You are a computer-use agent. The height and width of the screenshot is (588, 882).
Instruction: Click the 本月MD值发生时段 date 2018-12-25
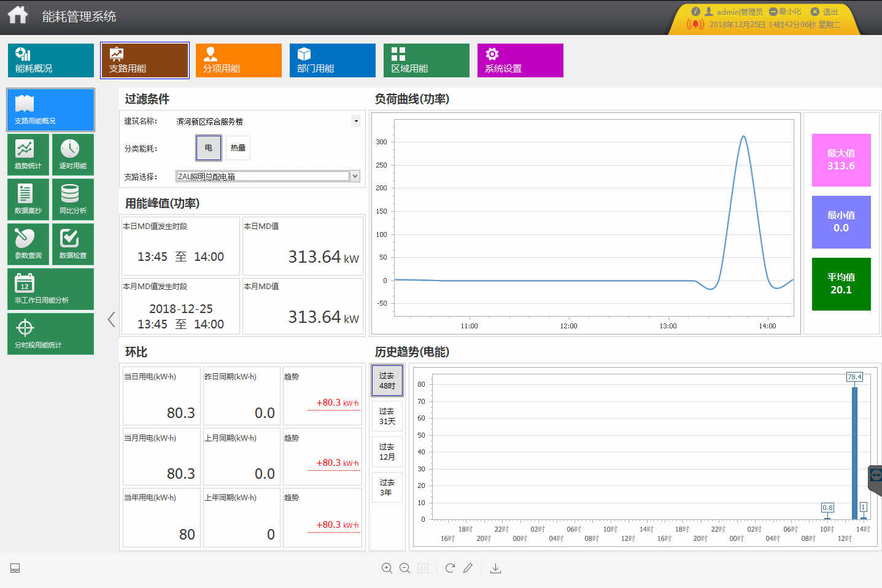(x=181, y=309)
